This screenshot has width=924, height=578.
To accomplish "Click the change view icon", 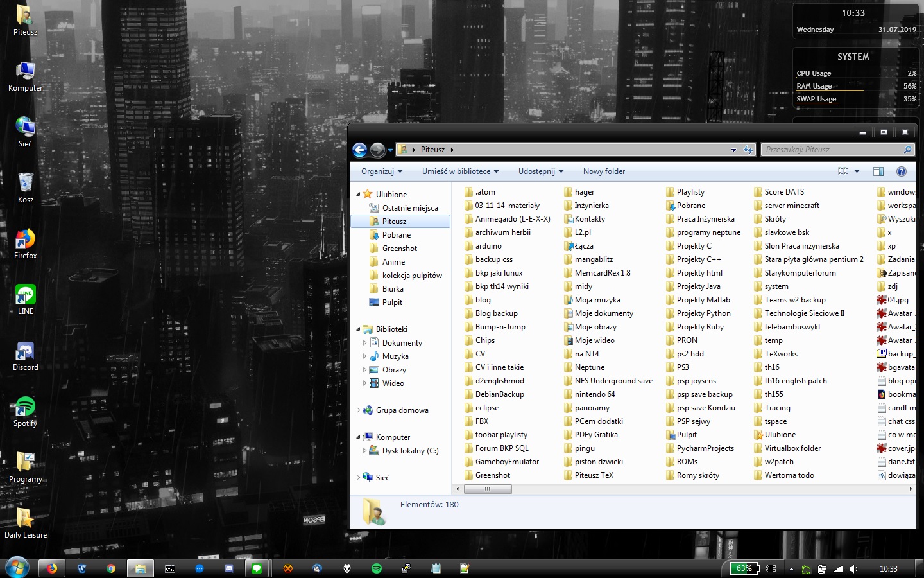I will (843, 171).
